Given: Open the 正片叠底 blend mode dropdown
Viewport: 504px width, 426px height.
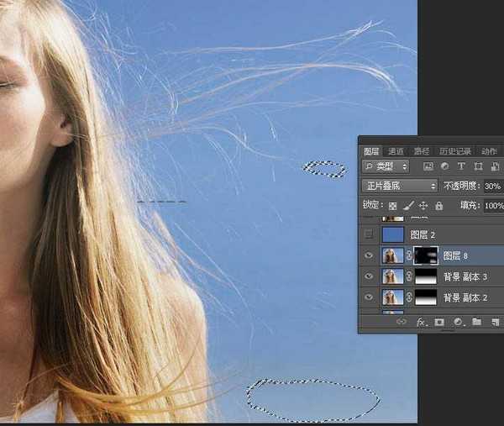Looking at the screenshot, I should tap(400, 186).
